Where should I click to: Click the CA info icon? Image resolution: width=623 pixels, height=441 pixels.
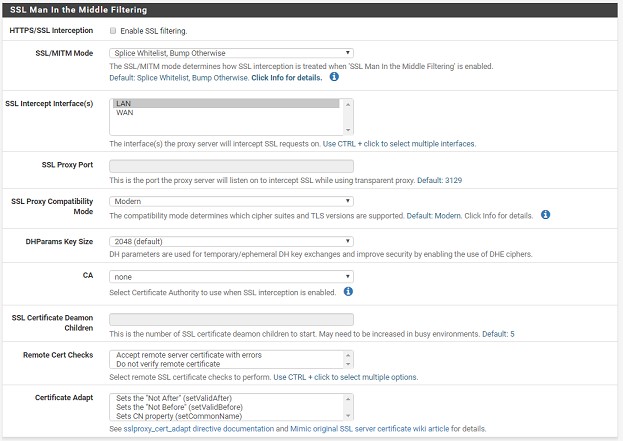click(x=348, y=291)
